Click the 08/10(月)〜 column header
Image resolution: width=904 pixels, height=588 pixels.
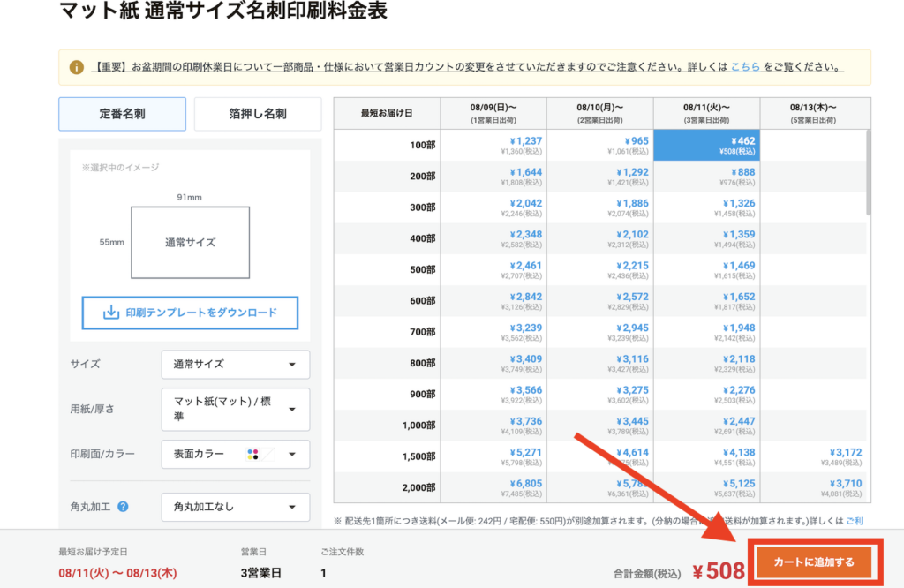600,114
